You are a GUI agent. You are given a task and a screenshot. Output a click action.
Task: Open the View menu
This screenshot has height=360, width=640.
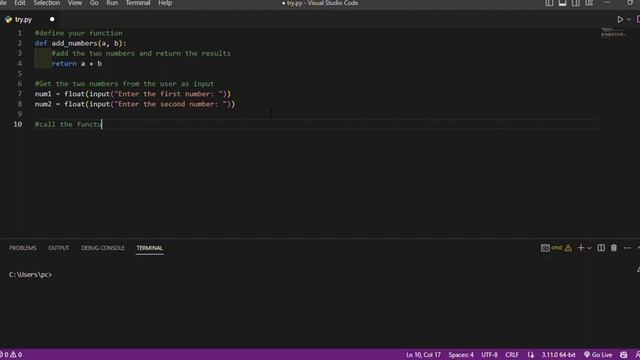[x=75, y=3]
